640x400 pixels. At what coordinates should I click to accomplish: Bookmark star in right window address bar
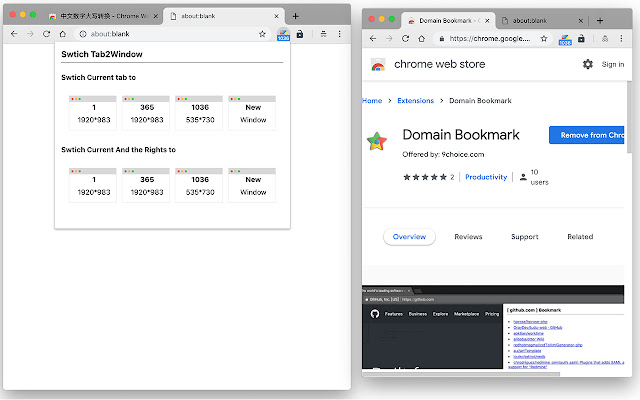click(544, 38)
